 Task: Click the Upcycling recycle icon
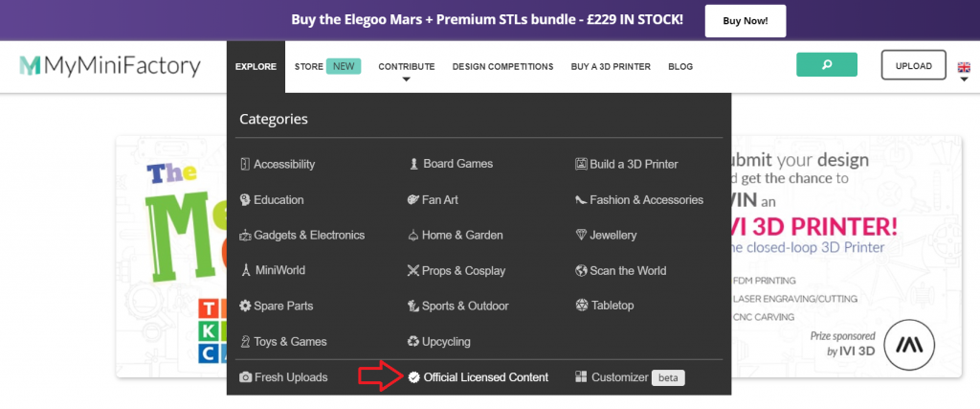click(413, 342)
